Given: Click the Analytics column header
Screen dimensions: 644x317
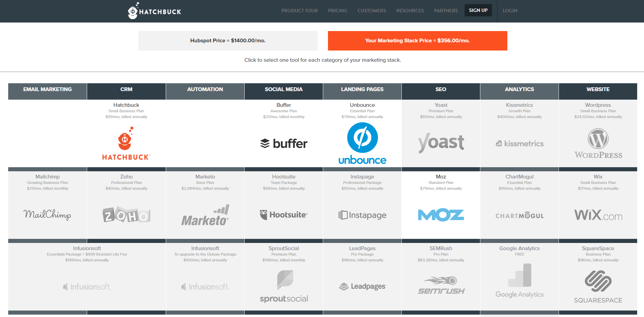Looking at the screenshot, I should pyautogui.click(x=519, y=91).
